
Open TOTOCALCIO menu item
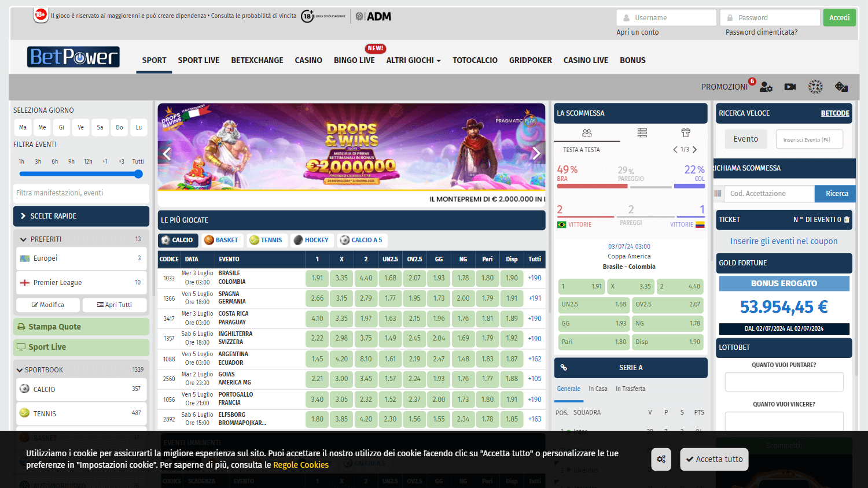coord(475,60)
